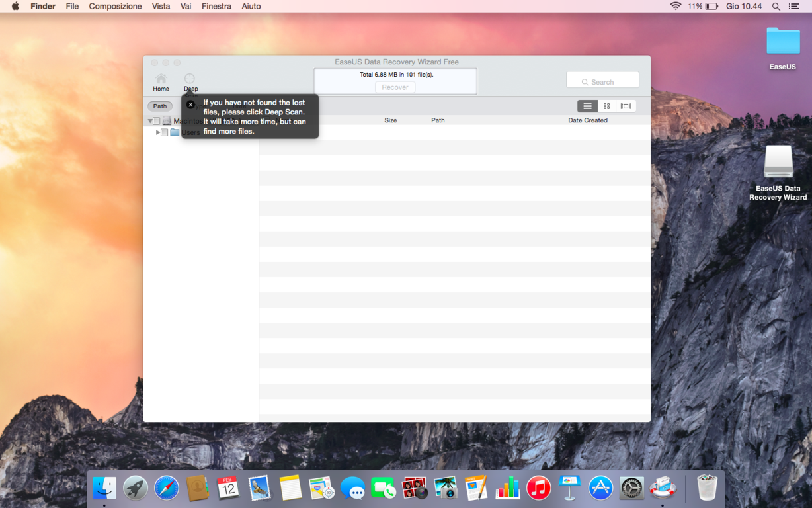The height and width of the screenshot is (508, 812).
Task: Open System Preferences from the Dock
Action: tap(631, 488)
